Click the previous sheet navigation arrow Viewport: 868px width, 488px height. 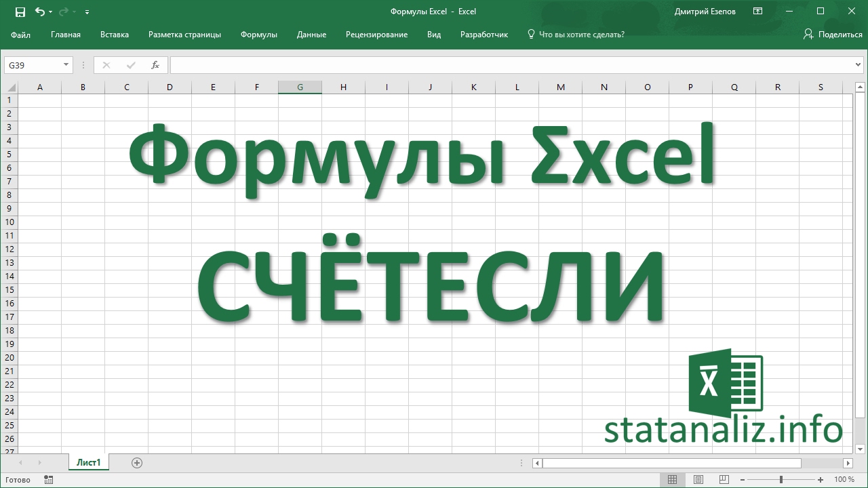click(20, 463)
